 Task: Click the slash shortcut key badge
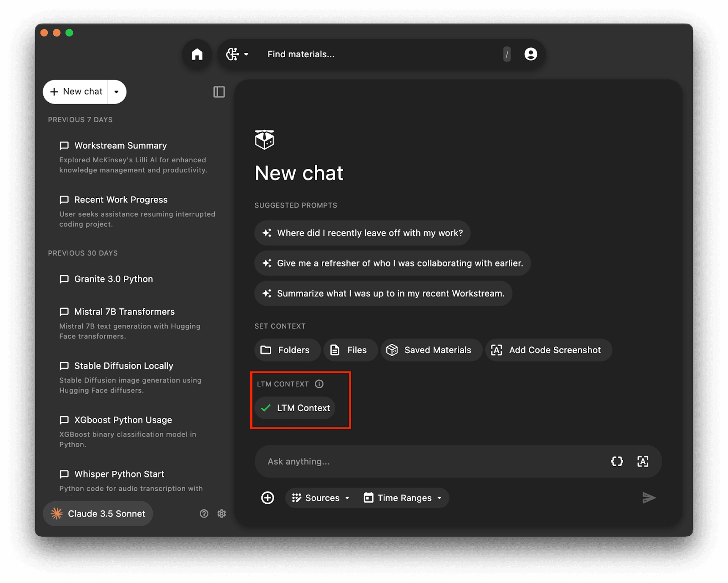tap(507, 54)
